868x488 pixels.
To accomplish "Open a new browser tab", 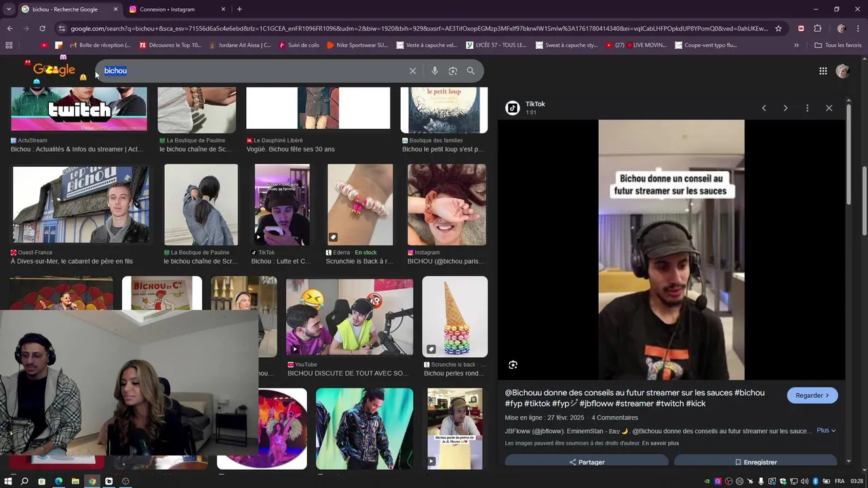I will (239, 9).
